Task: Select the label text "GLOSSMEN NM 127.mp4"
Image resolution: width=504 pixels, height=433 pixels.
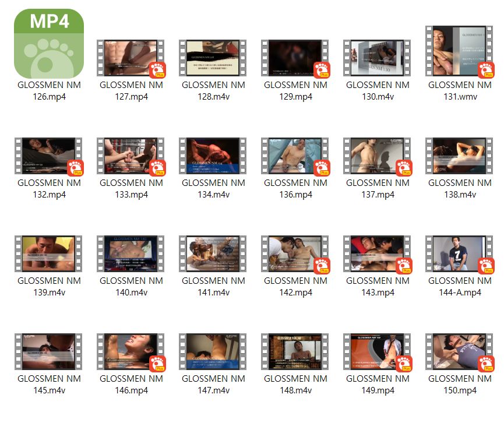Action: [132, 91]
